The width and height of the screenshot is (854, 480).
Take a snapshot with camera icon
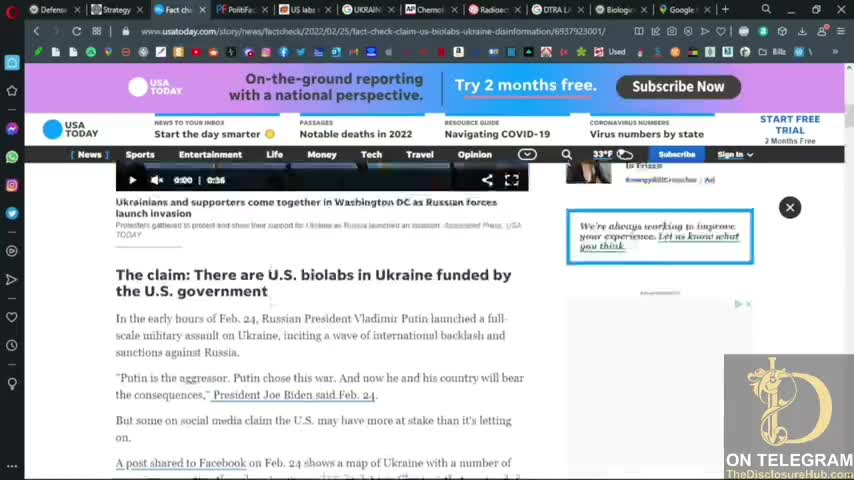click(672, 32)
